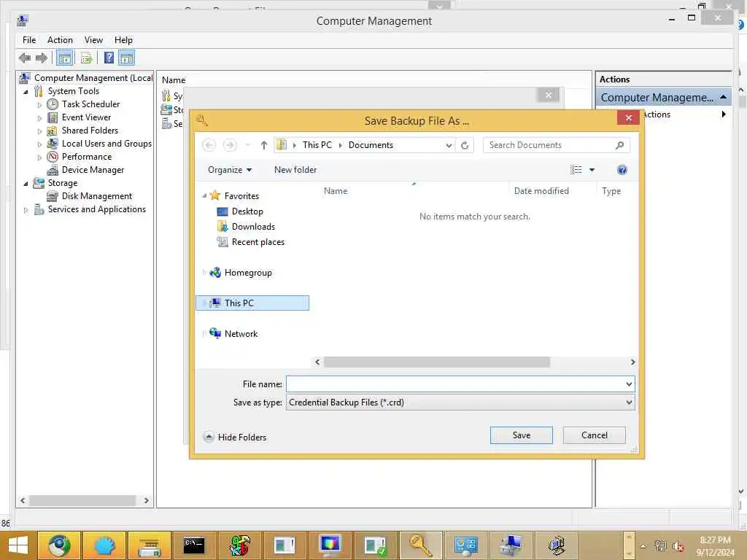
Task: Select Event Viewer in the console tree
Action: (86, 117)
